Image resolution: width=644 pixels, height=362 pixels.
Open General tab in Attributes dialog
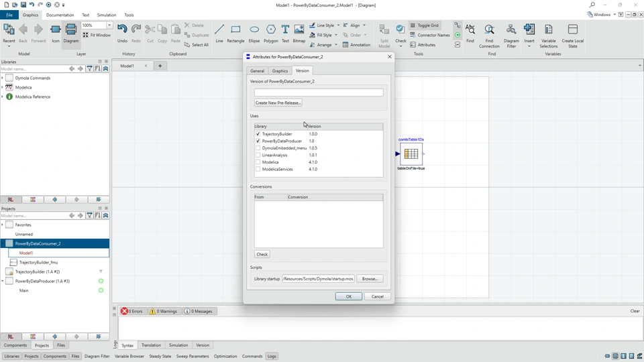[x=258, y=70]
